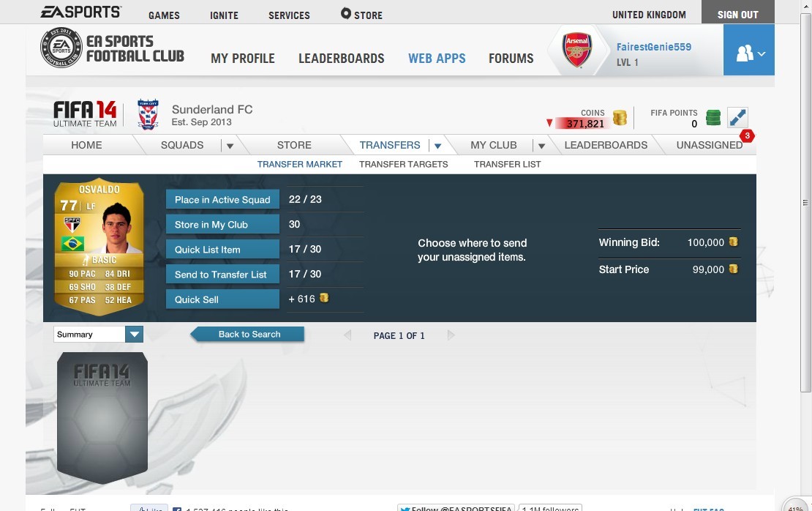Click Send to Transfer List
The height and width of the screenshot is (511, 812).
(222, 275)
